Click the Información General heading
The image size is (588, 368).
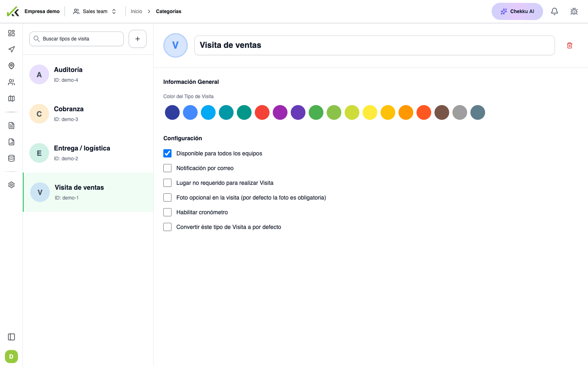[191, 82]
